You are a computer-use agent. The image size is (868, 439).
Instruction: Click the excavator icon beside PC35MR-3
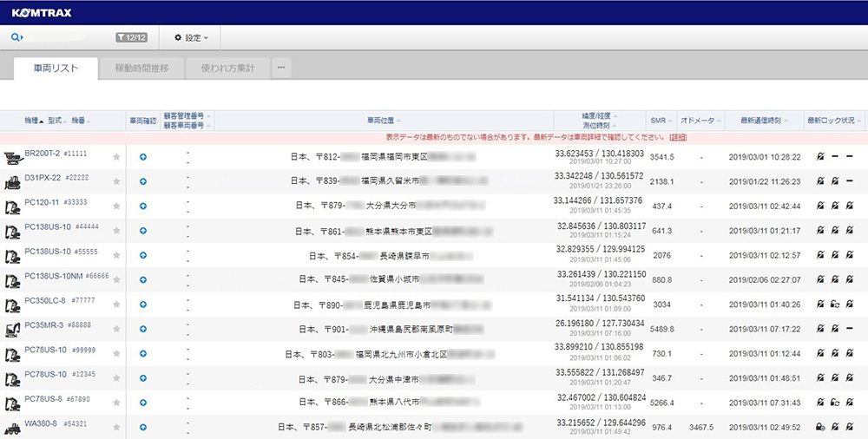click(x=12, y=331)
